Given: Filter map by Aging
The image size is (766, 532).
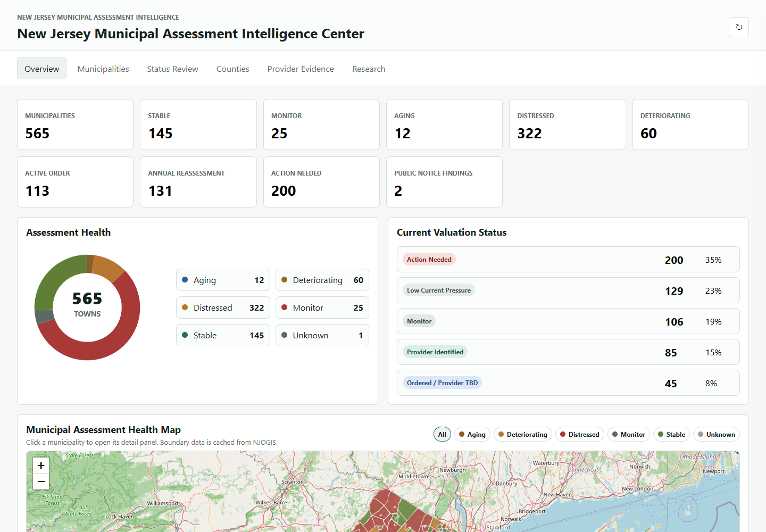Looking at the screenshot, I should pyautogui.click(x=472, y=434).
